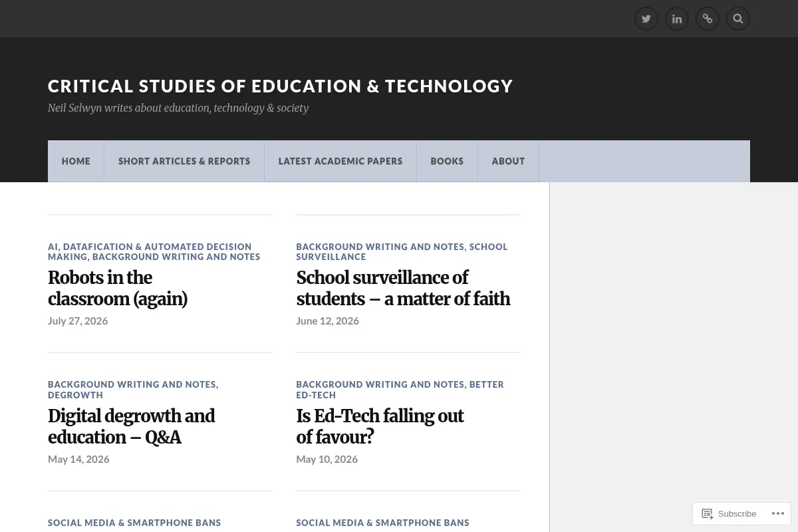Screen dimensions: 798x532
Task: Open Background Writing and Notes category above Is Ed-Tech post
Action: pyautogui.click(x=380, y=384)
